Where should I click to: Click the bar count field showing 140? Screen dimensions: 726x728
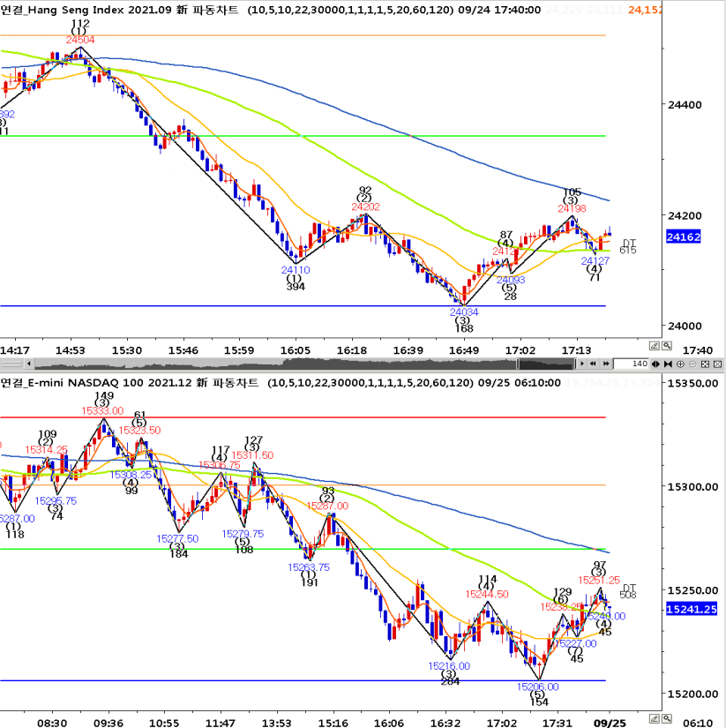point(631,364)
